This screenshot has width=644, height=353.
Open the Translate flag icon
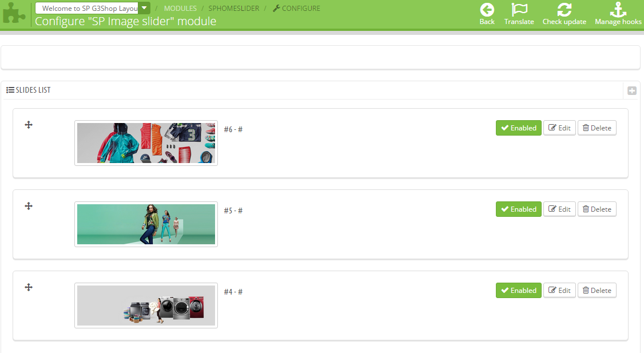click(519, 10)
